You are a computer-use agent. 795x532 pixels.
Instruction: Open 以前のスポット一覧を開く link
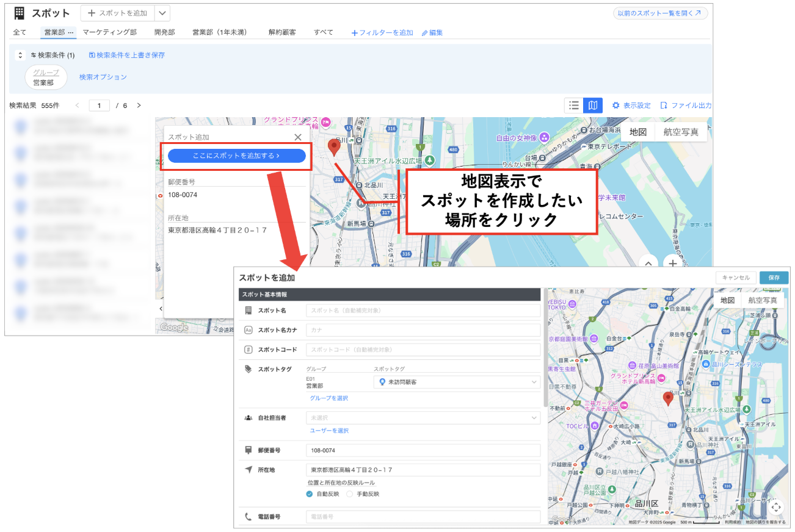(661, 13)
